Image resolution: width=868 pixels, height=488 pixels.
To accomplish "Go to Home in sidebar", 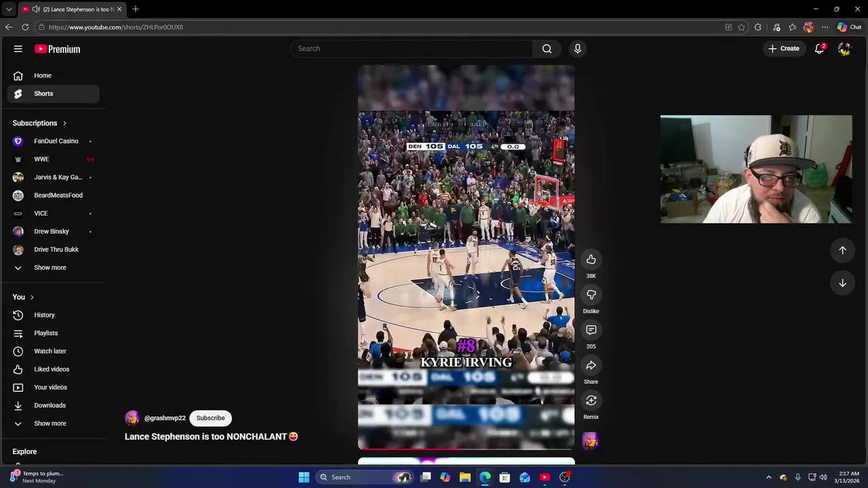I will click(x=53, y=75).
